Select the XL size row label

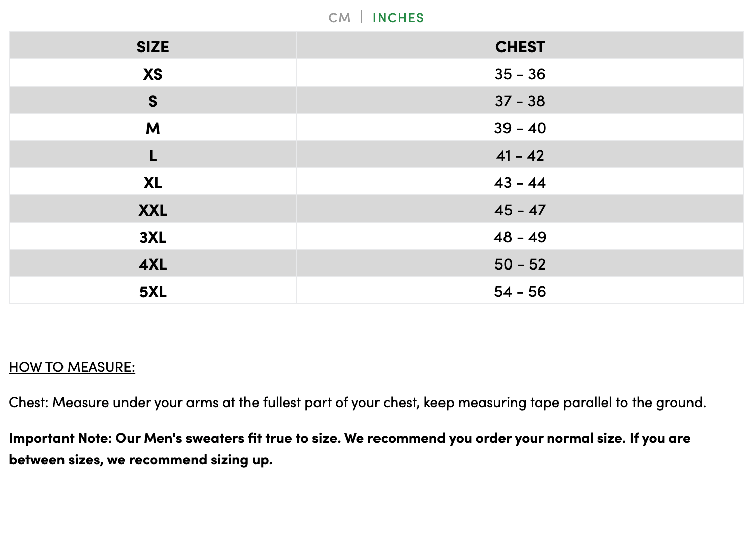(x=153, y=183)
